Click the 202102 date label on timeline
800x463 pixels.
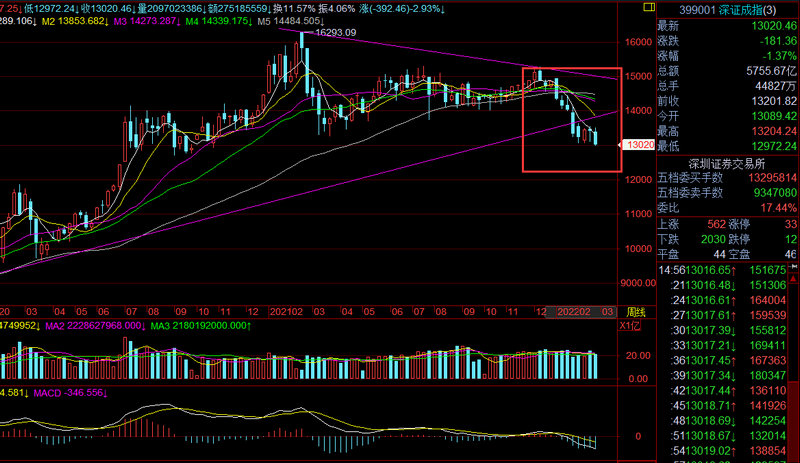[286, 312]
